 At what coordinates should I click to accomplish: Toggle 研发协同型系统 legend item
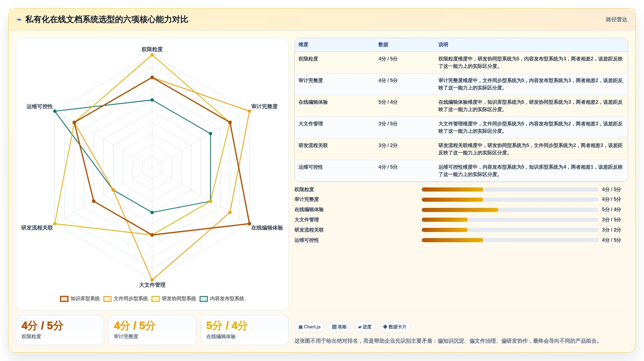174,299
